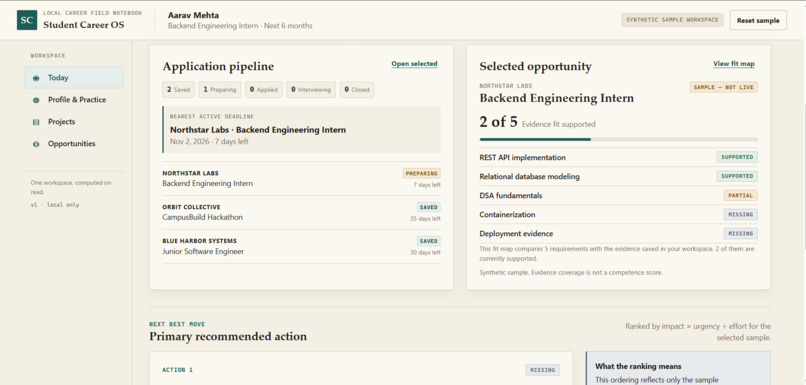Screen dimensions: 806x385
Task: Click SUPPORTED badge for Relational database modeling
Action: click(737, 176)
